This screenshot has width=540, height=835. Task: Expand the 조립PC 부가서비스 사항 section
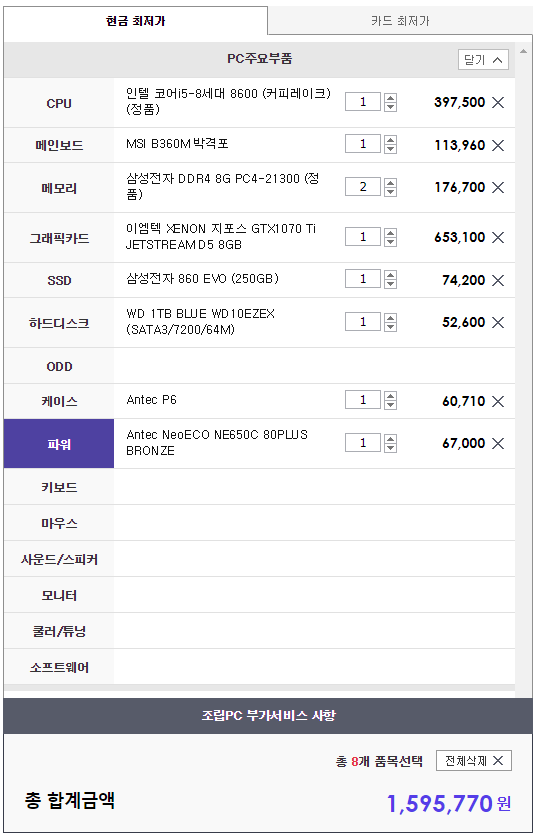point(268,716)
